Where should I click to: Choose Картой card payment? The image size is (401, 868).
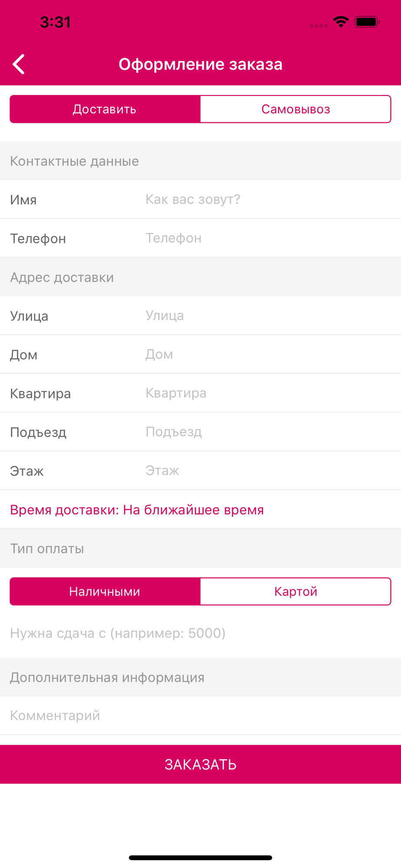tap(296, 591)
